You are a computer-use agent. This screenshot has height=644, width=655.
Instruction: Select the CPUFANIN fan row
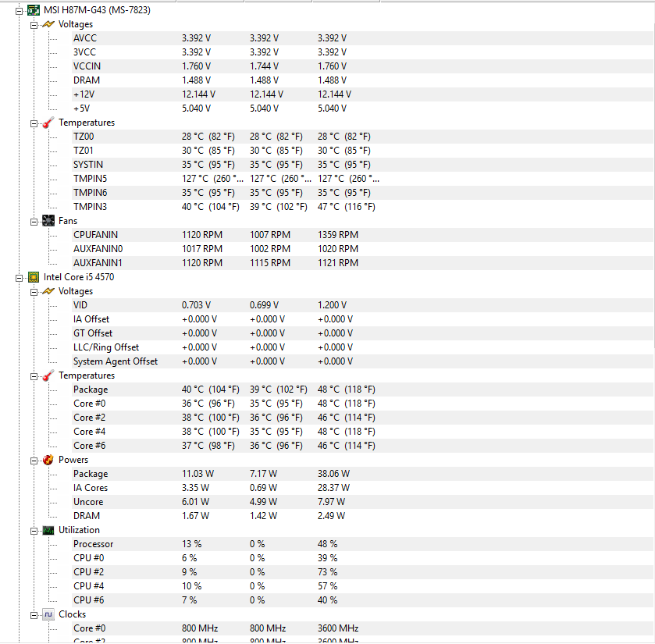[x=362, y=235]
